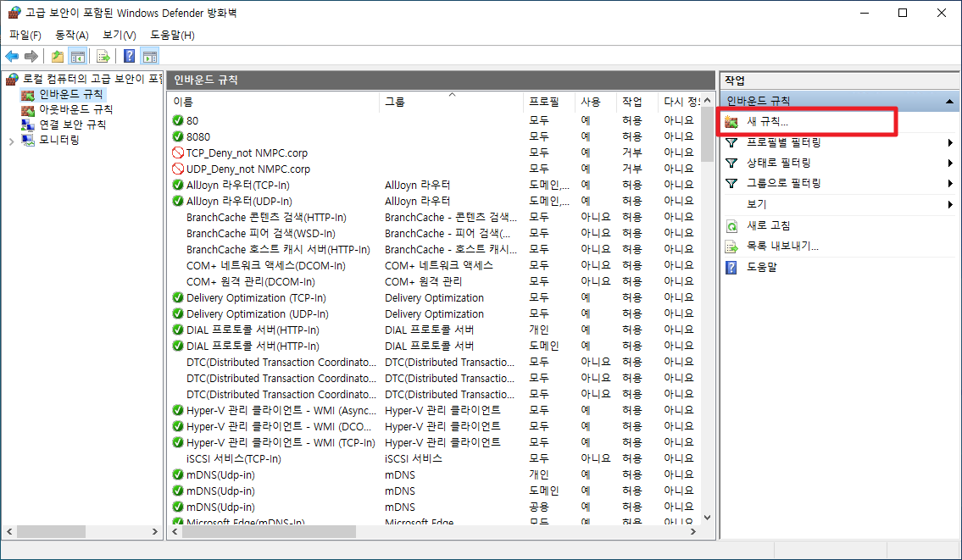The width and height of the screenshot is (962, 560).
Task: Select BranchCache 콘텐츠 검색(HTTP-In) rule
Action: pos(266,217)
